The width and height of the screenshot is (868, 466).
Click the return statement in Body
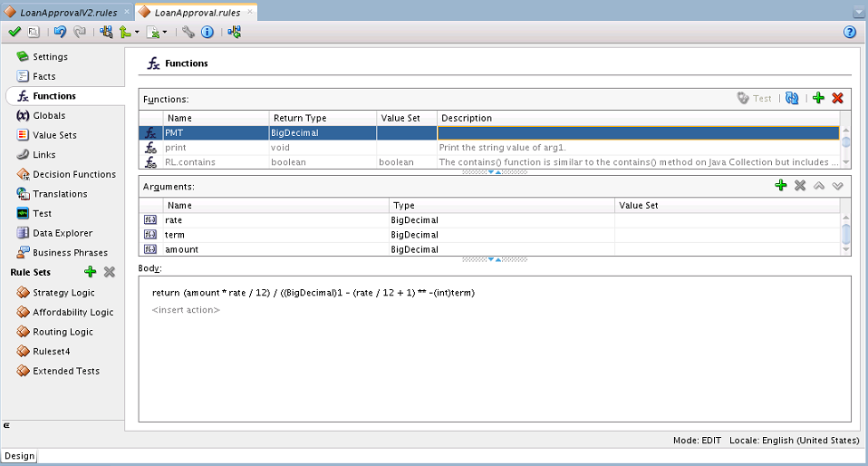tap(313, 293)
